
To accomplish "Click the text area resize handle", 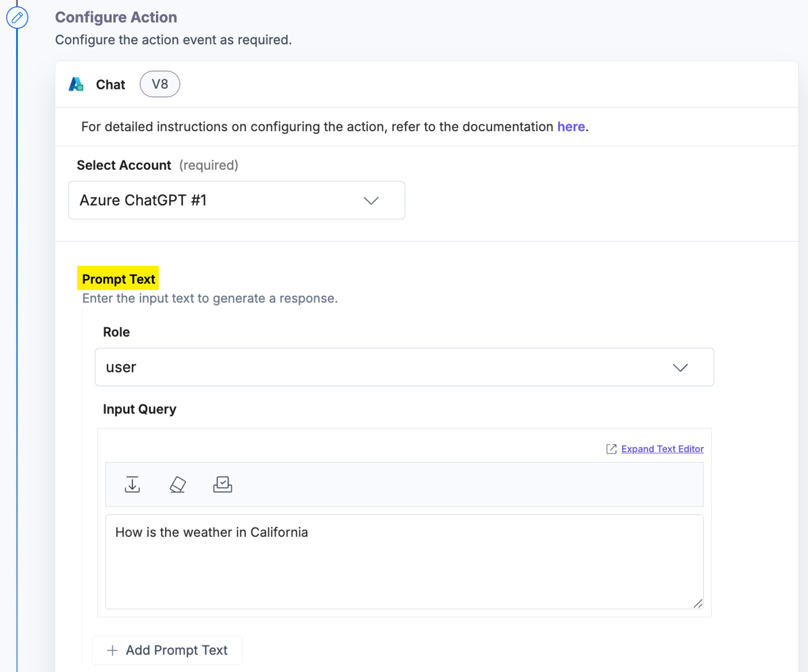I will pos(698,604).
